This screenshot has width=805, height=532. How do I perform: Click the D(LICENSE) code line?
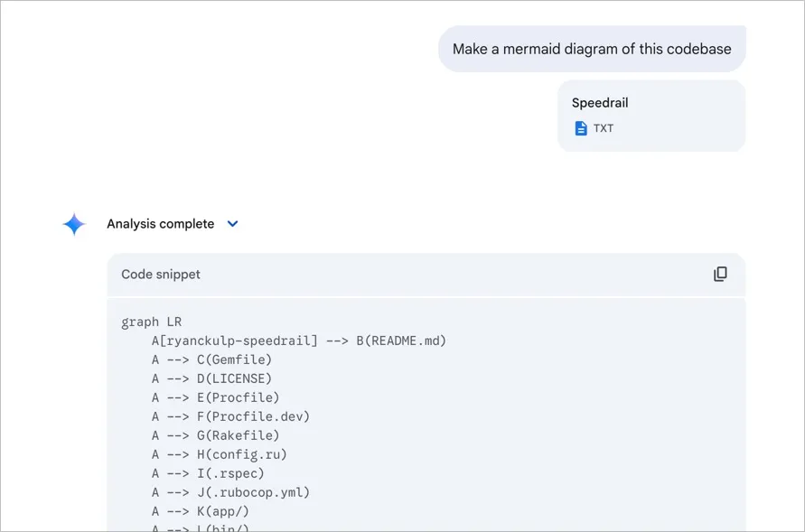211,378
